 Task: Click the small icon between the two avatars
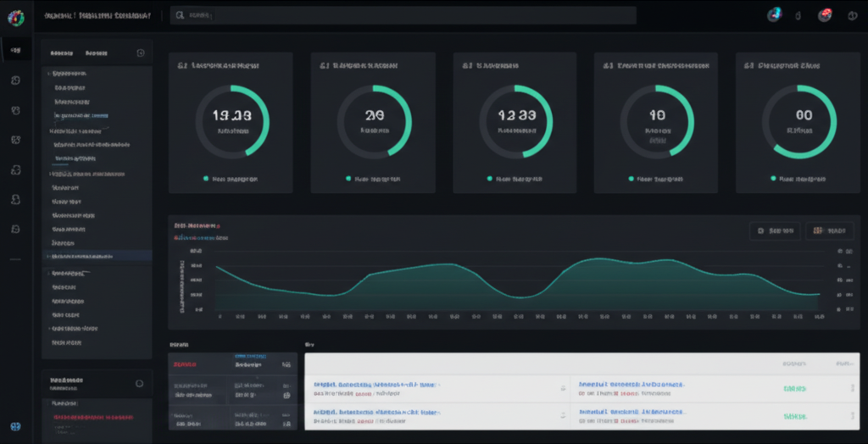pyautogui.click(x=798, y=16)
